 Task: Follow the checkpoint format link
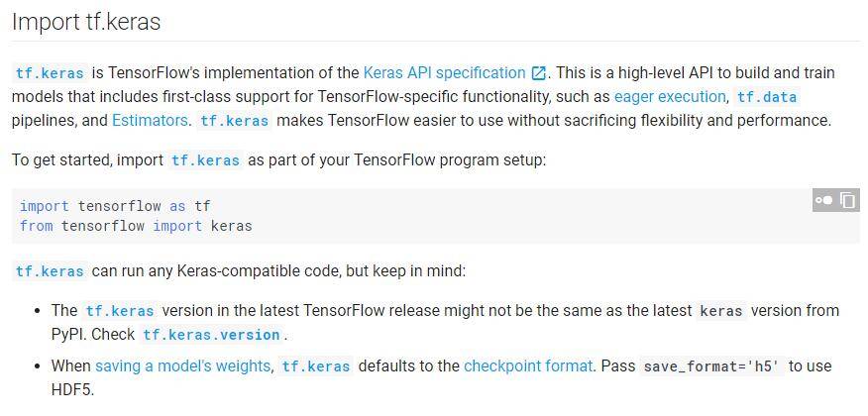pos(528,365)
